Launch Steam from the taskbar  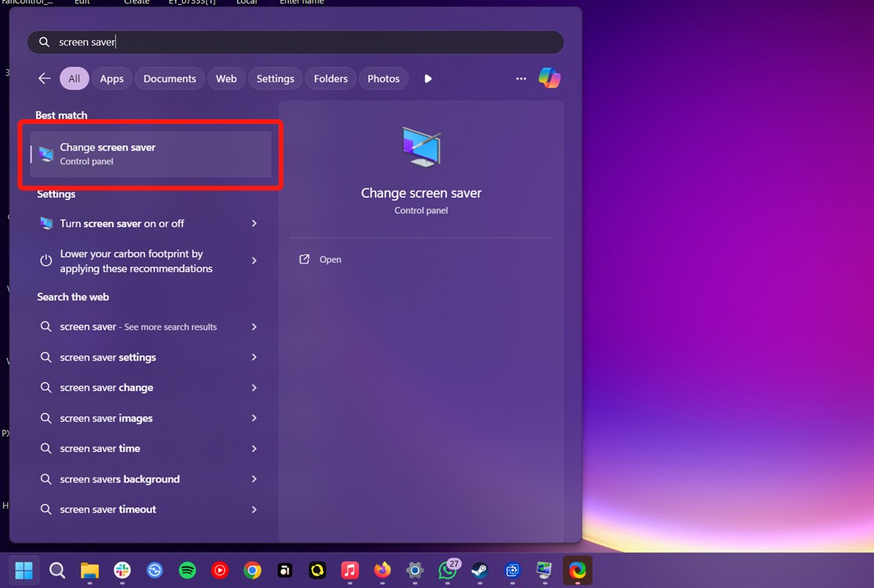click(479, 570)
